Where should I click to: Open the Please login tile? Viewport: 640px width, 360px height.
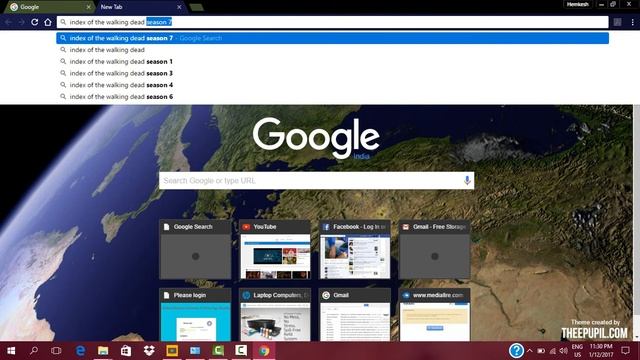pos(195,315)
